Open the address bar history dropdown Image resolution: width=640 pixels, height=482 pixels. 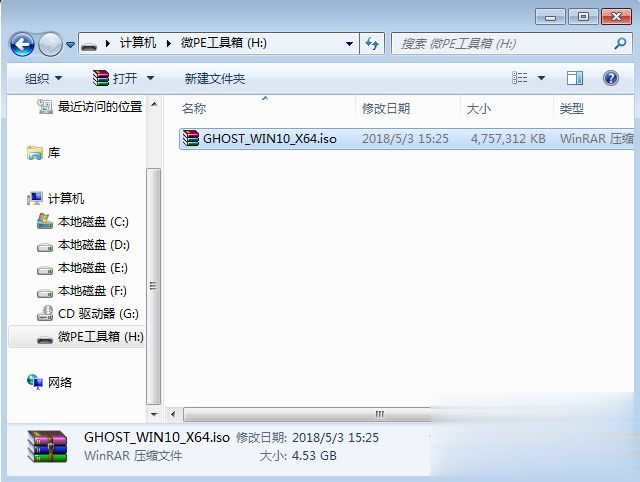point(349,44)
